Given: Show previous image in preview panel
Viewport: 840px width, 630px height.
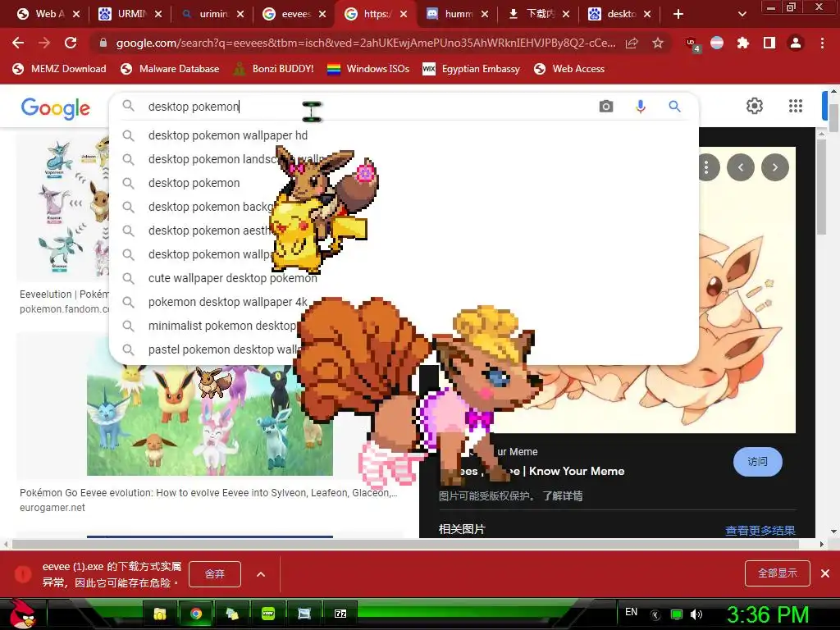Looking at the screenshot, I should point(741,167).
